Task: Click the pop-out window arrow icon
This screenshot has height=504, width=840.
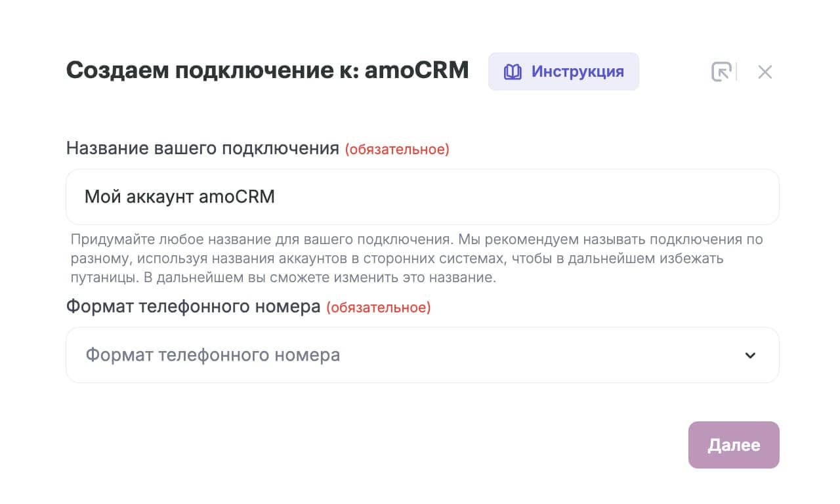Action: coord(721,72)
